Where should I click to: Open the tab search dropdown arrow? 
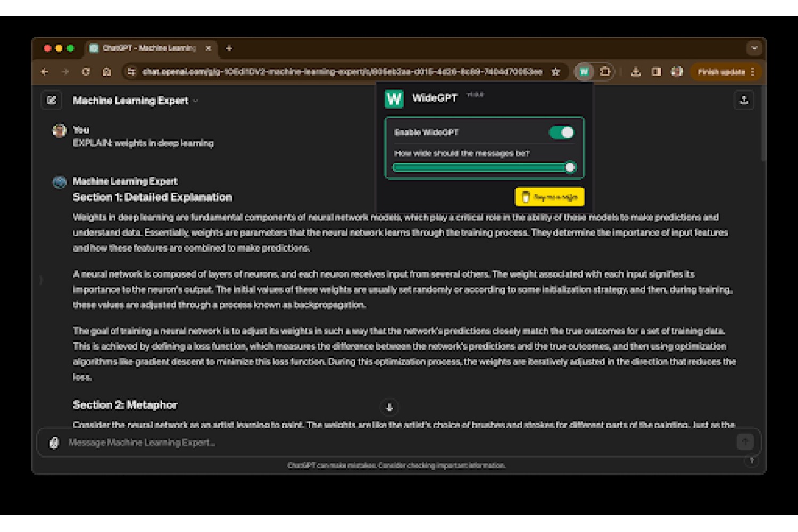click(x=754, y=48)
